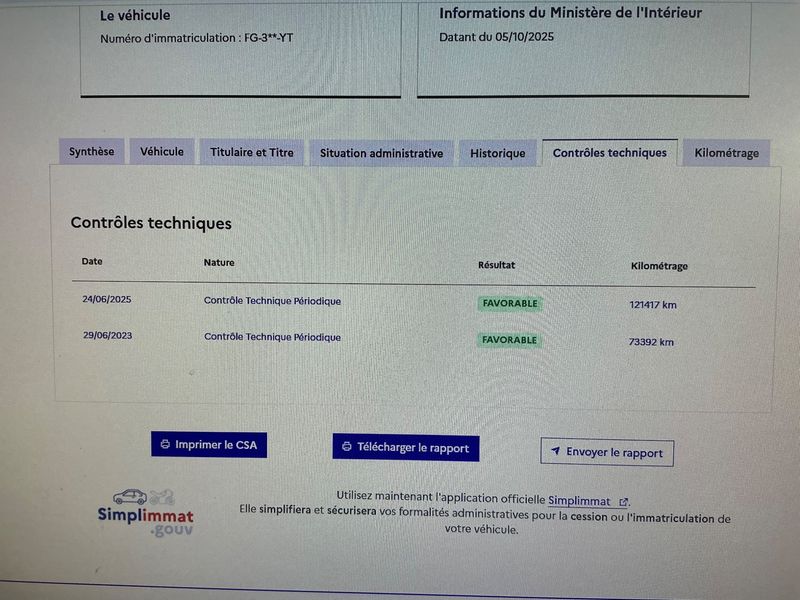Screen dimensions: 800x600
Task: Click the external link icon beside Simplimmat
Action: 624,501
